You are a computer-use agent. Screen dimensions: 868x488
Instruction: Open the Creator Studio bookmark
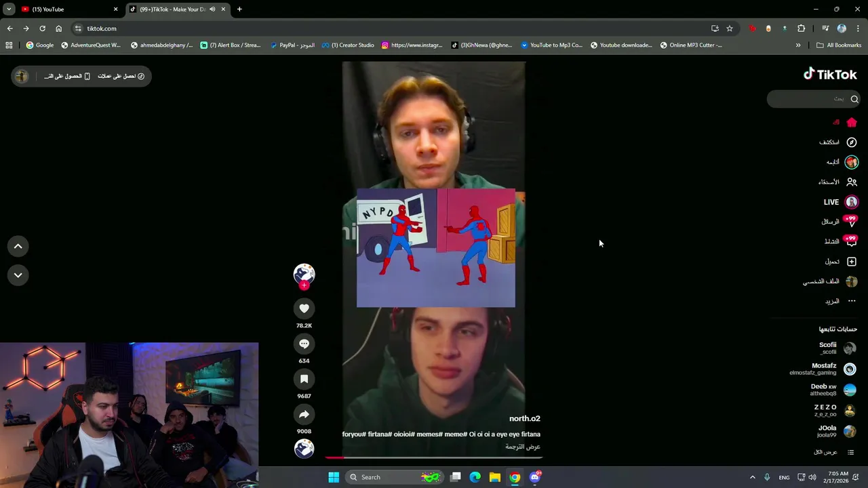(348, 45)
